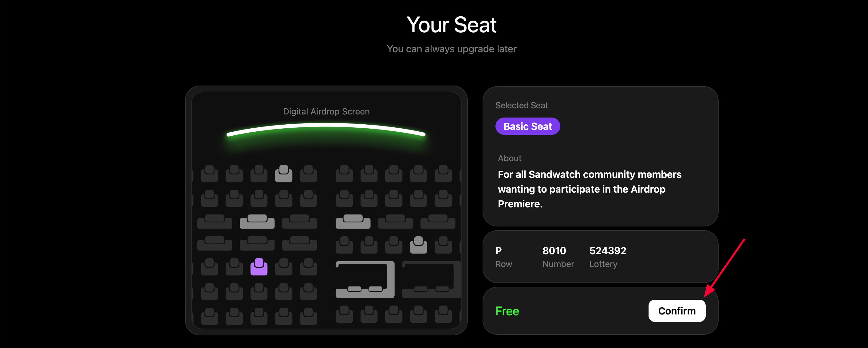Select the last couch in the right block couch row

tap(438, 222)
